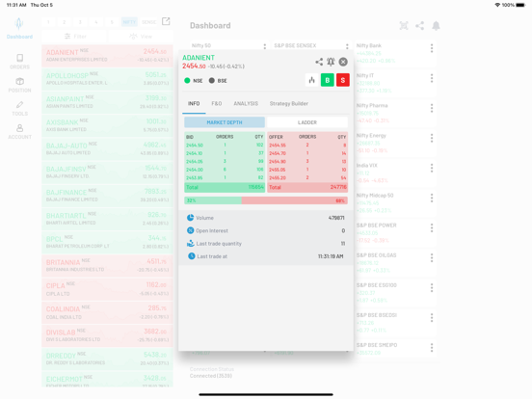This screenshot has width=532, height=399.
Task: Open S&P BSE SENSEX card options menu
Action: 347,46
